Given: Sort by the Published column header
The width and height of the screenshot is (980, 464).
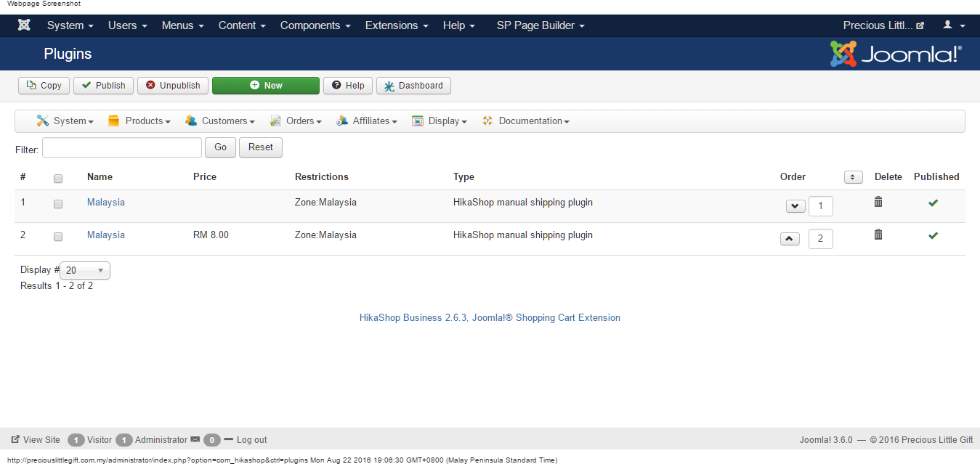Looking at the screenshot, I should tap(936, 177).
